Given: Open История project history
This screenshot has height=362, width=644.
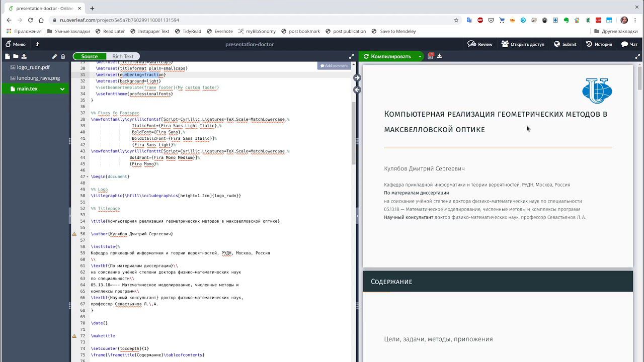Looking at the screenshot, I should [x=599, y=44].
